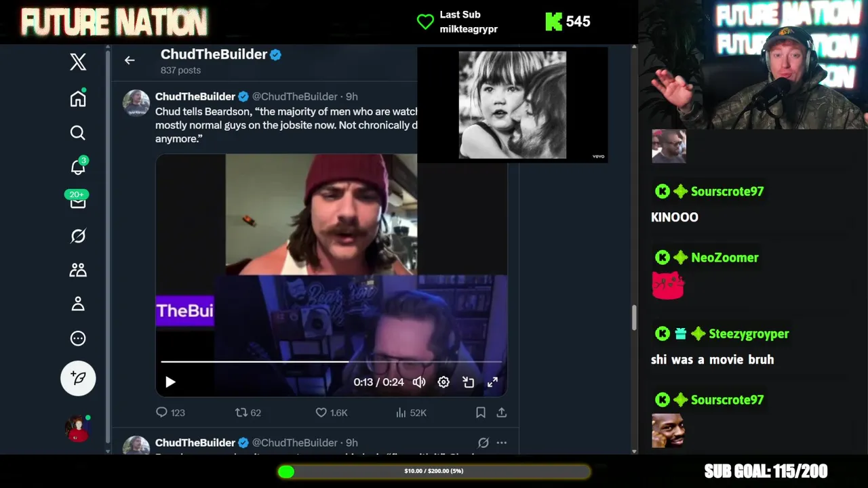Open the black-and-white child photo video overlay
Screen dimensions: 868x488
click(x=513, y=105)
